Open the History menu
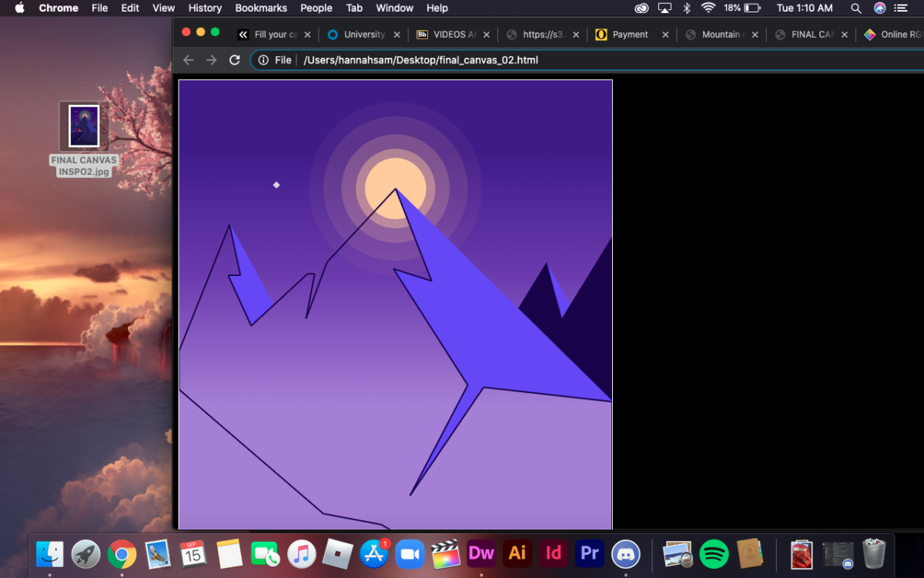The height and width of the screenshot is (578, 924). coord(205,8)
